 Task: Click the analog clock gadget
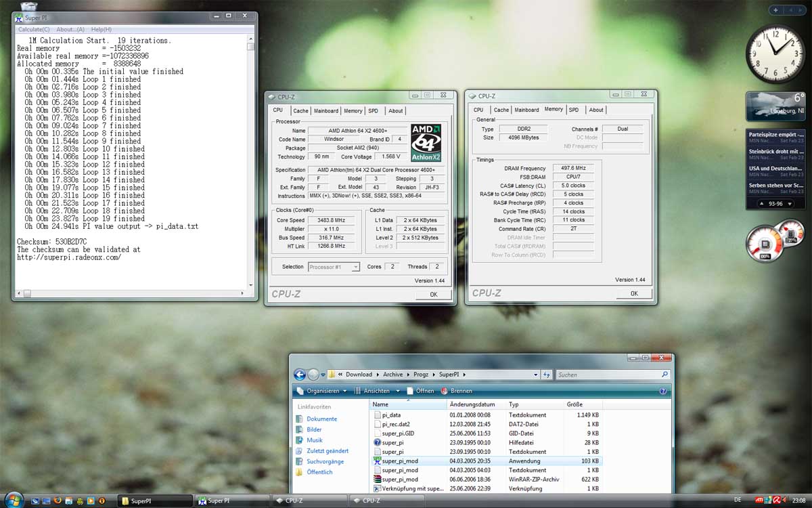coord(775,54)
